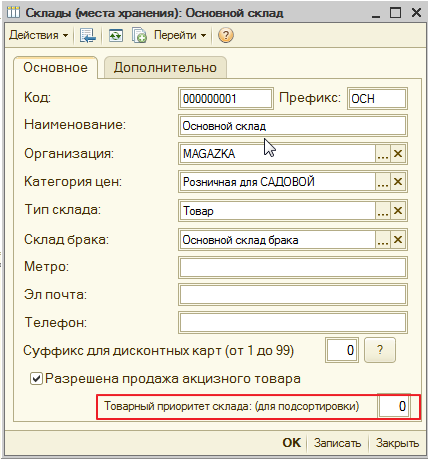
Task: Switch to the Дополнительно tab
Action: pyautogui.click(x=165, y=68)
